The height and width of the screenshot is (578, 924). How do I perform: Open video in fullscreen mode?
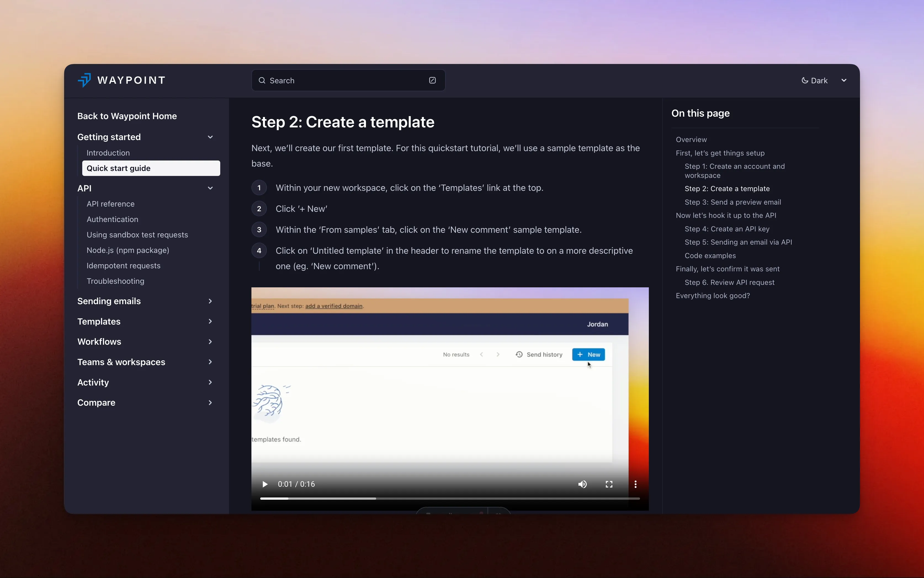coord(609,484)
